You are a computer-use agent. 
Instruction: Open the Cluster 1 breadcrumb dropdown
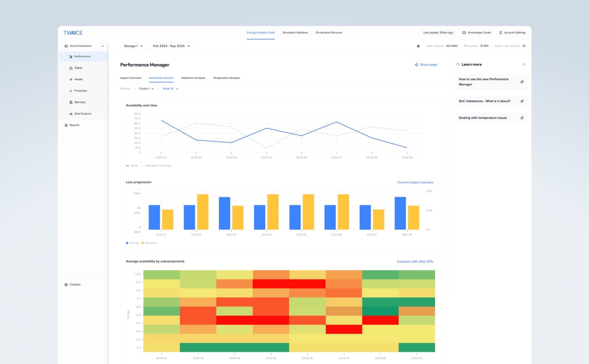click(x=146, y=89)
